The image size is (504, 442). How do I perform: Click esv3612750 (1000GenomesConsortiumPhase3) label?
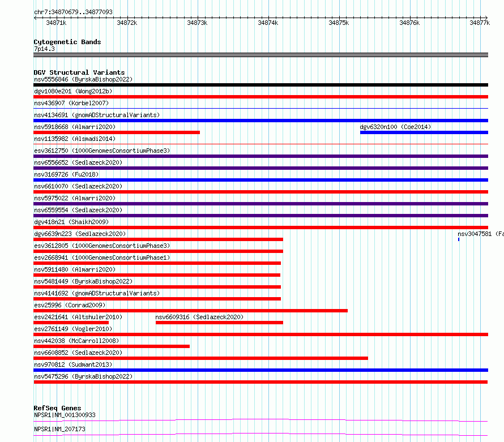coord(102,151)
